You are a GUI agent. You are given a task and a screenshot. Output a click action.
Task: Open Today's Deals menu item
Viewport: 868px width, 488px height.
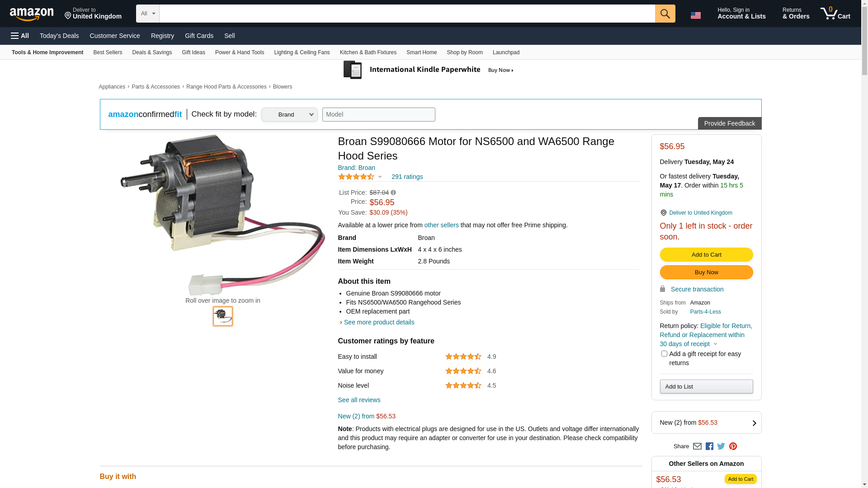(59, 36)
